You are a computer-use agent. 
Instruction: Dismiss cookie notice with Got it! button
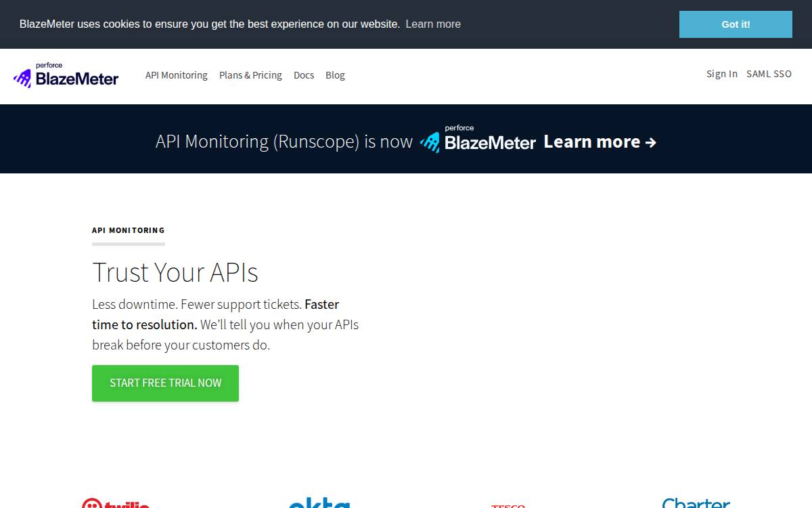coord(736,24)
